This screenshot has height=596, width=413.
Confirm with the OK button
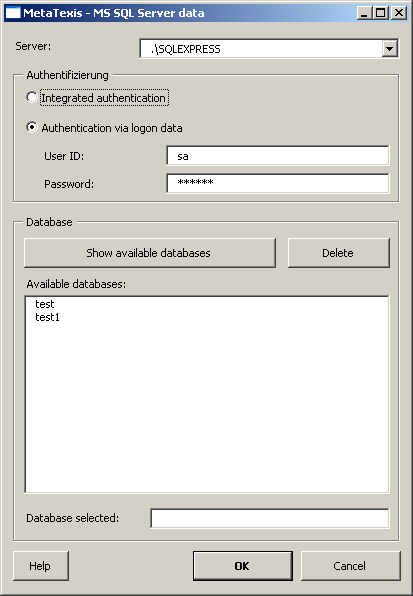point(243,566)
